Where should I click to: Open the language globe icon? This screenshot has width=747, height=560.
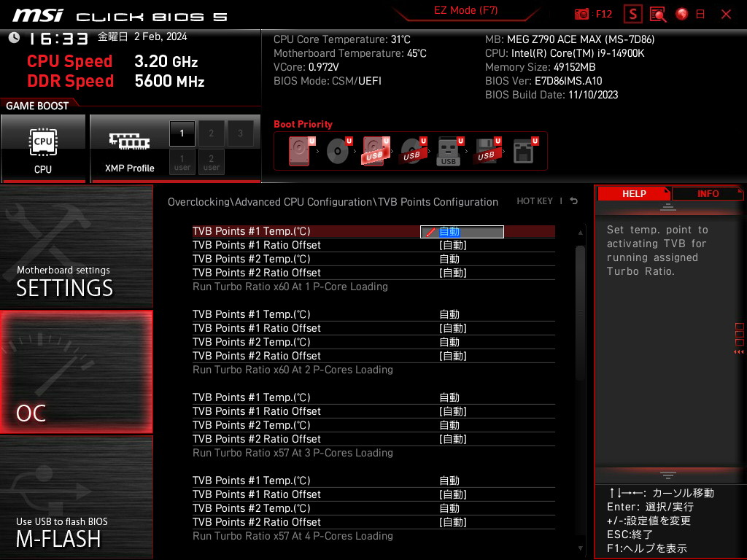click(x=682, y=15)
